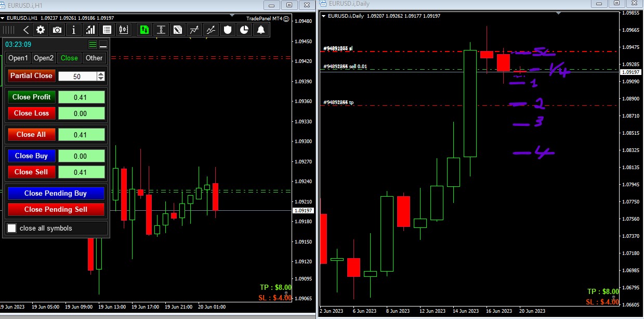Enable the close all symbols checkbox
The width and height of the screenshot is (644, 319).
click(x=11, y=228)
